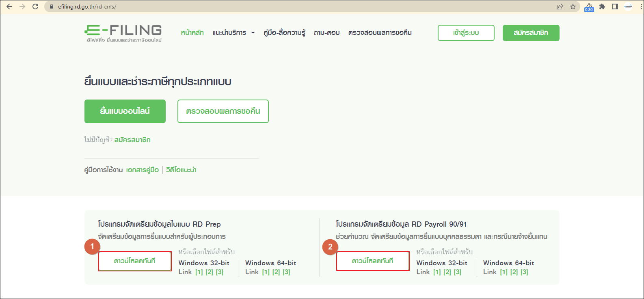
Task: Open browser profile avatar
Action: pyautogui.click(x=628, y=6)
